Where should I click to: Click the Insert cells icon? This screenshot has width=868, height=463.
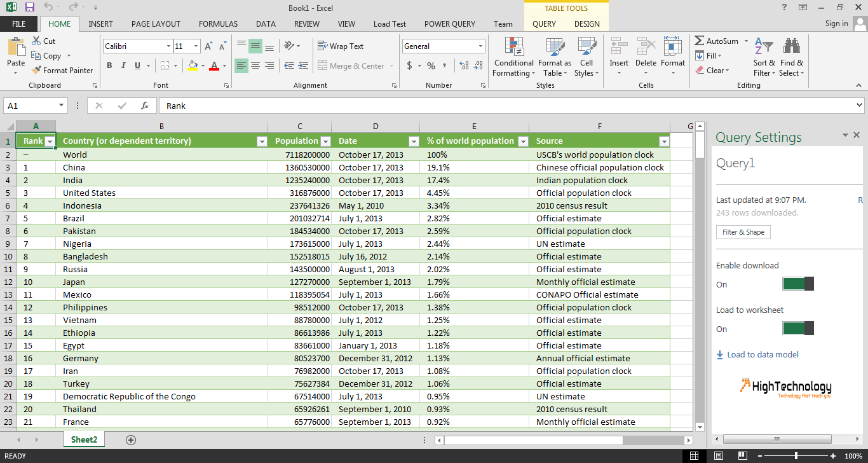point(619,57)
